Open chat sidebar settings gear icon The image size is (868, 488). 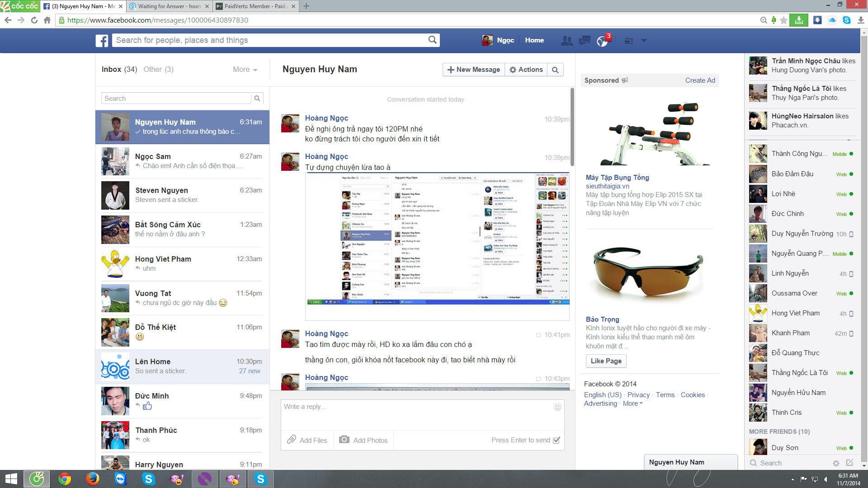point(836,463)
